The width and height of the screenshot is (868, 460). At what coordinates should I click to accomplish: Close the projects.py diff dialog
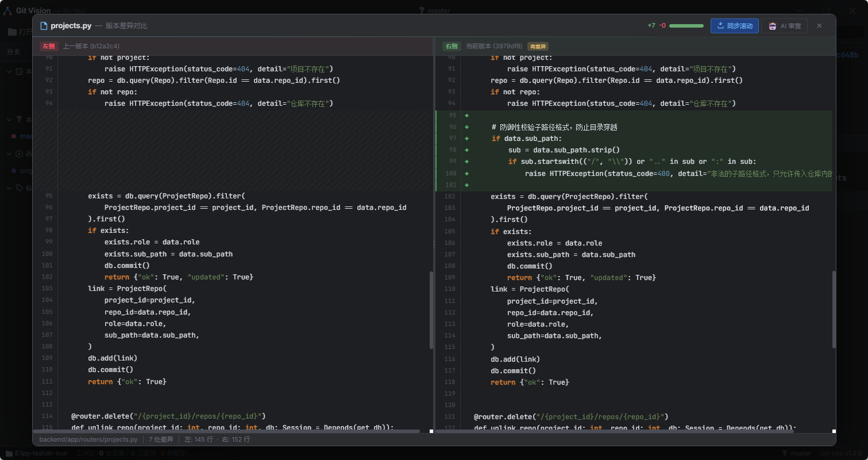tap(819, 26)
